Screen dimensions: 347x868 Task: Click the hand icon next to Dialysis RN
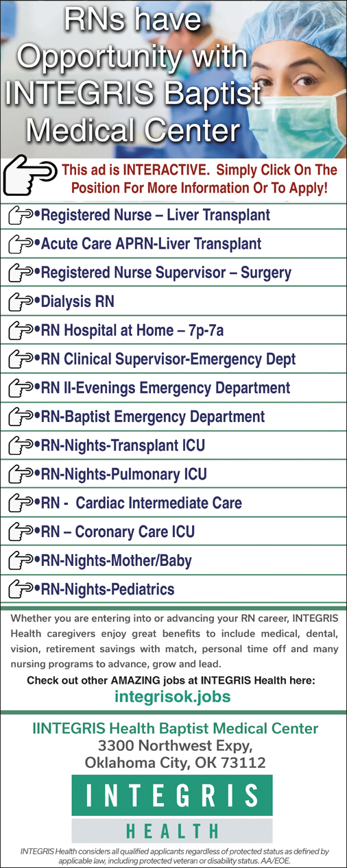click(x=21, y=301)
